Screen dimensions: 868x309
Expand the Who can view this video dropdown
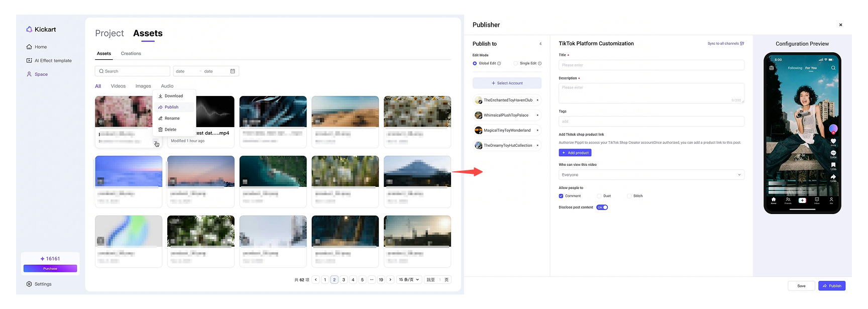click(652, 175)
